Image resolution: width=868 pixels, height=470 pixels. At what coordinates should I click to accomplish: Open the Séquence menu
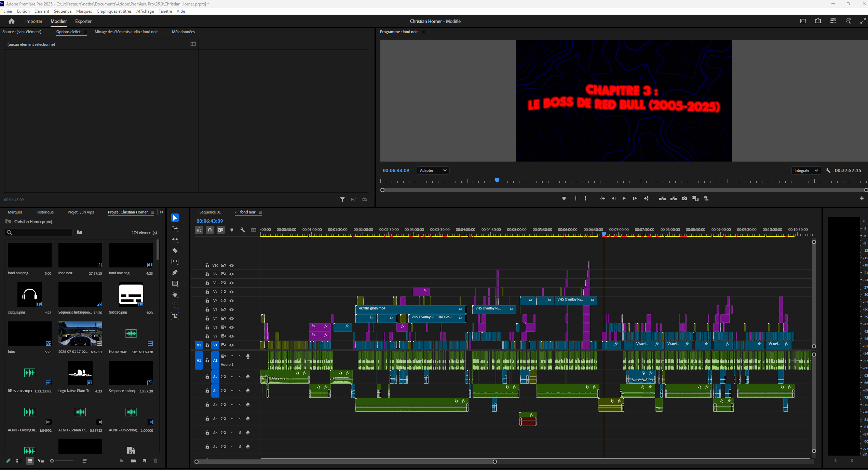point(63,11)
